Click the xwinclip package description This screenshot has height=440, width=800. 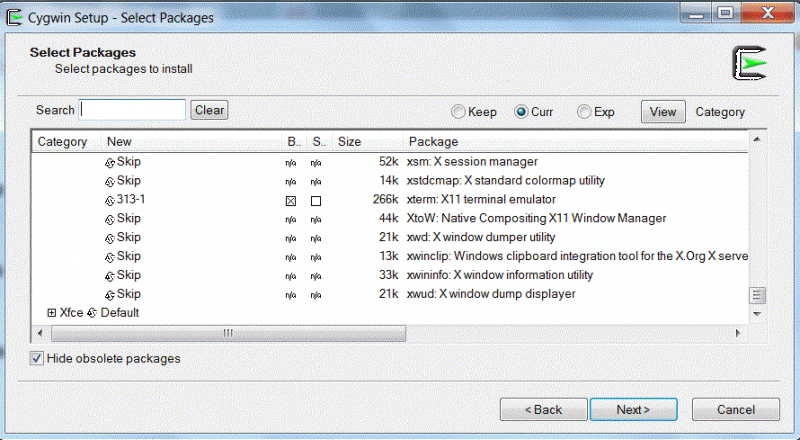coord(577,256)
